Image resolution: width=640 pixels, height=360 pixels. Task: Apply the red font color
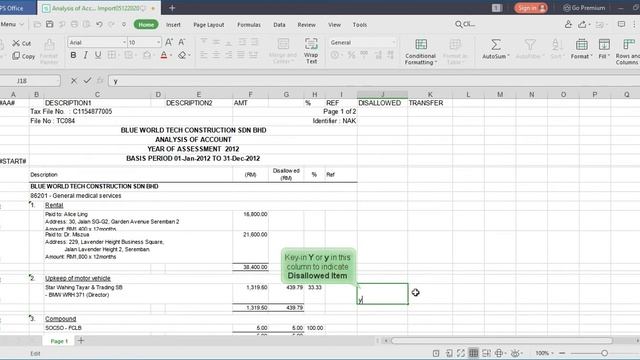pyautogui.click(x=164, y=55)
